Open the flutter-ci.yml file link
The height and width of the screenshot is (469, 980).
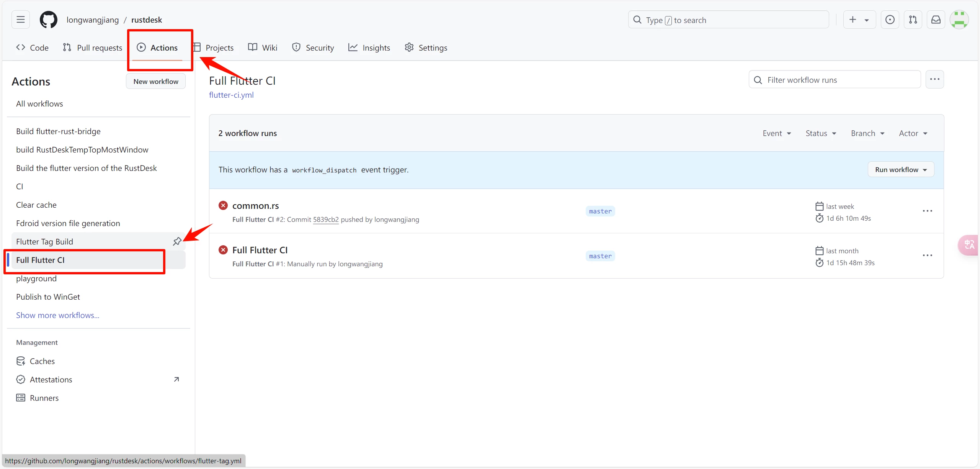(231, 95)
